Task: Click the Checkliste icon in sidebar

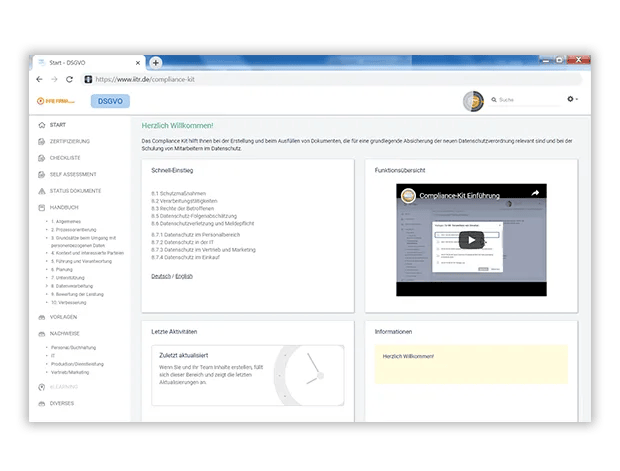Action: tap(40, 157)
